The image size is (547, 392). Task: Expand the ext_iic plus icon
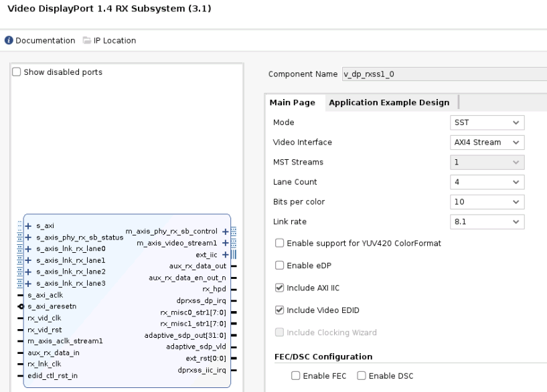[x=226, y=255]
